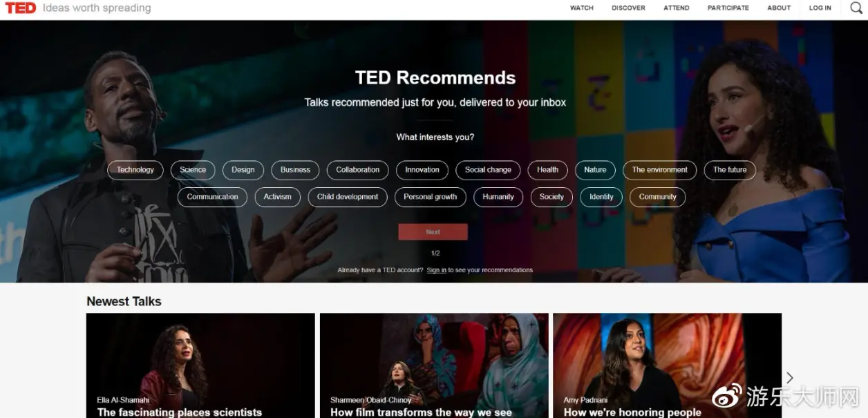Image resolution: width=868 pixels, height=418 pixels.
Task: Follow the Sign in link
Action: pos(436,270)
